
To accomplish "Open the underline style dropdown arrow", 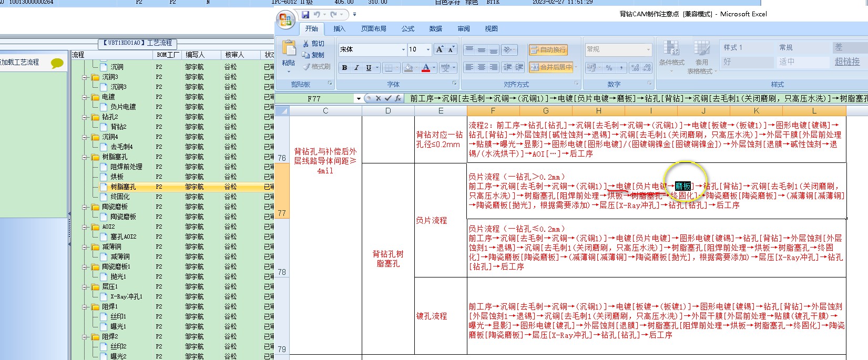I will (377, 68).
